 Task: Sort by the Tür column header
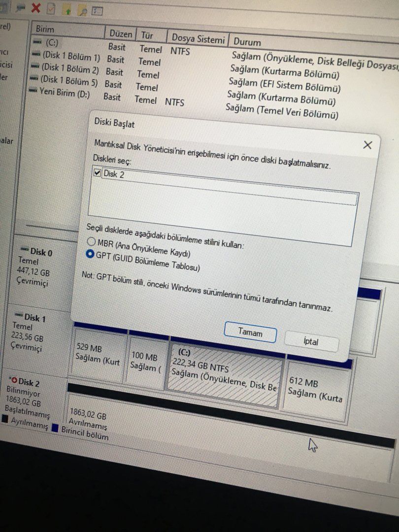(152, 35)
